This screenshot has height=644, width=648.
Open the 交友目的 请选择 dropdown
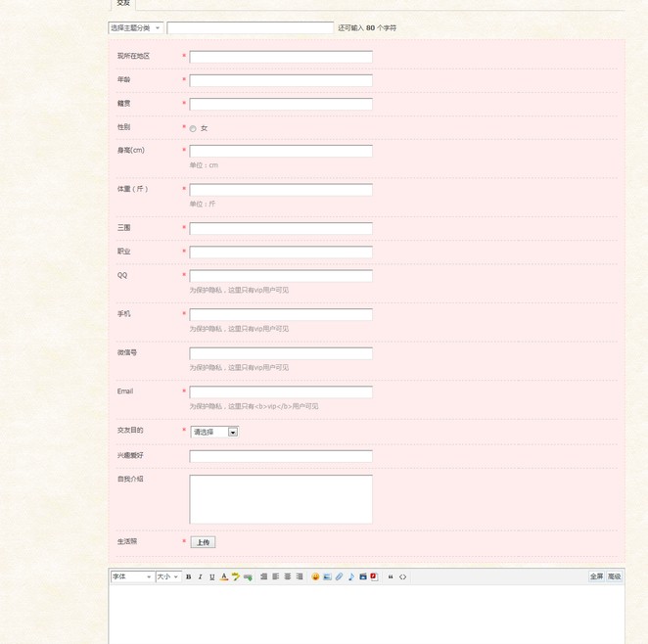pos(214,432)
